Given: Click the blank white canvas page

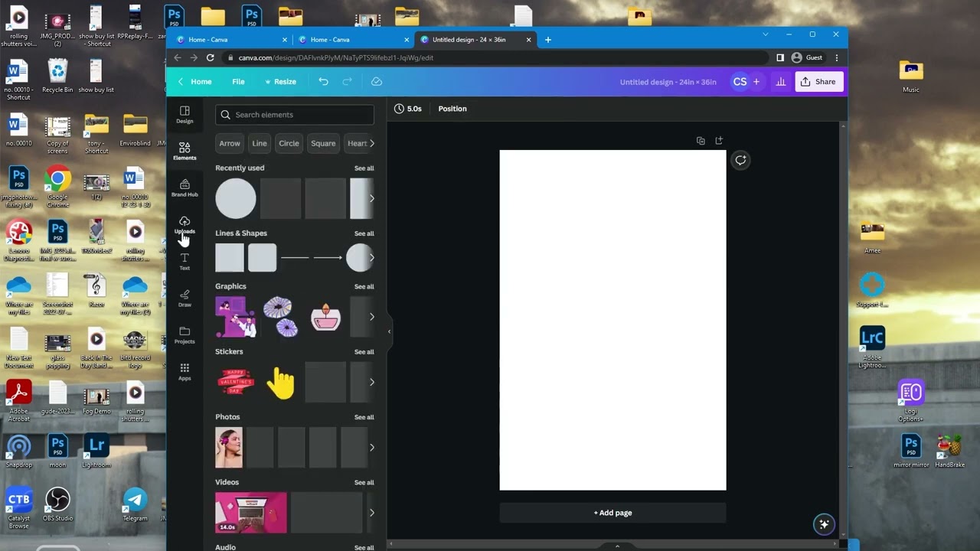Looking at the screenshot, I should pyautogui.click(x=612, y=320).
